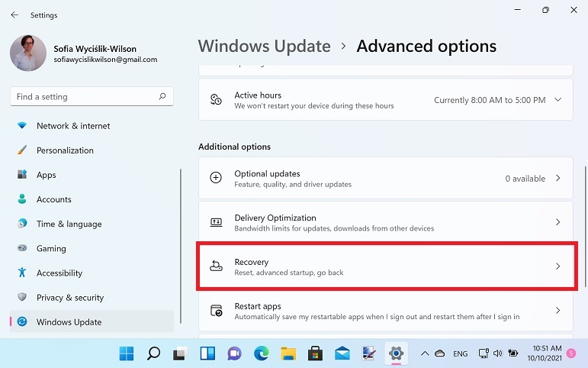Open Restart apps via its chevron
The image size is (588, 368).
pos(558,311)
